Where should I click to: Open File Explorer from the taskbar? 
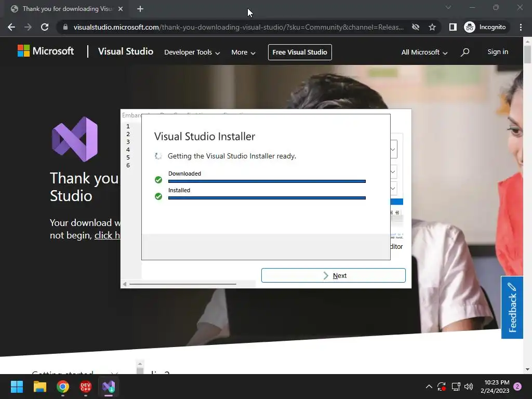tap(39, 387)
